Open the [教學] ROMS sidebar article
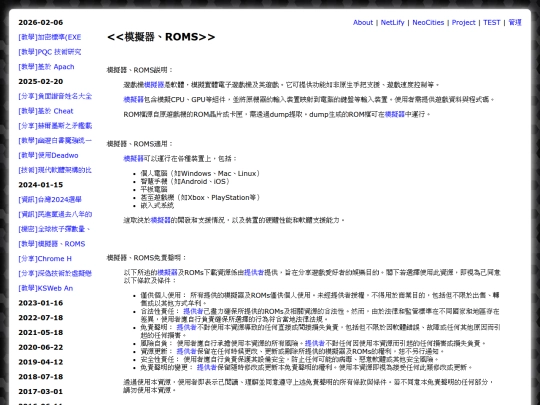 click(x=52, y=244)
